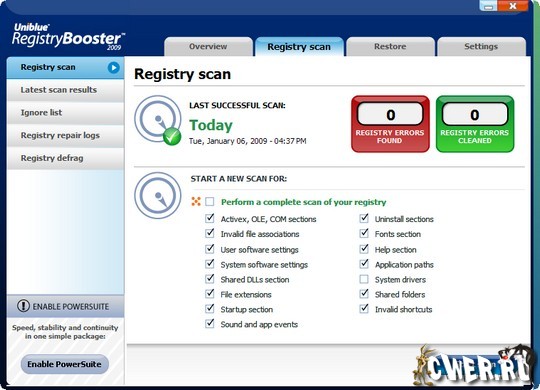Close the RegistryBooster window
The height and width of the screenshot is (390, 540).
(x=512, y=6)
